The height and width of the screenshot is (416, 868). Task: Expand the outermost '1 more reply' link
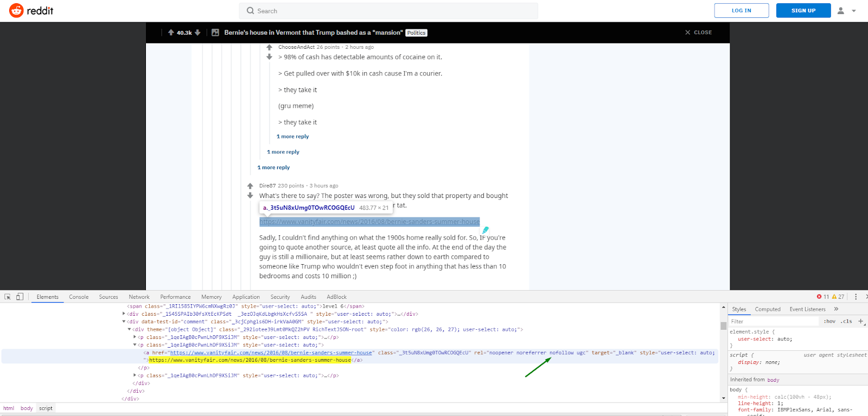click(x=273, y=168)
